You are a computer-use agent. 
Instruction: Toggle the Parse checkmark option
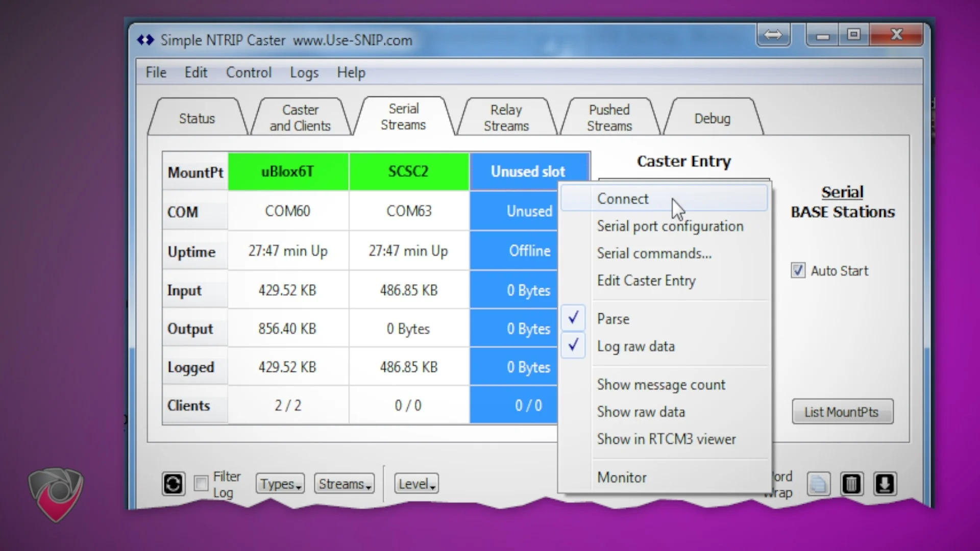[665, 319]
